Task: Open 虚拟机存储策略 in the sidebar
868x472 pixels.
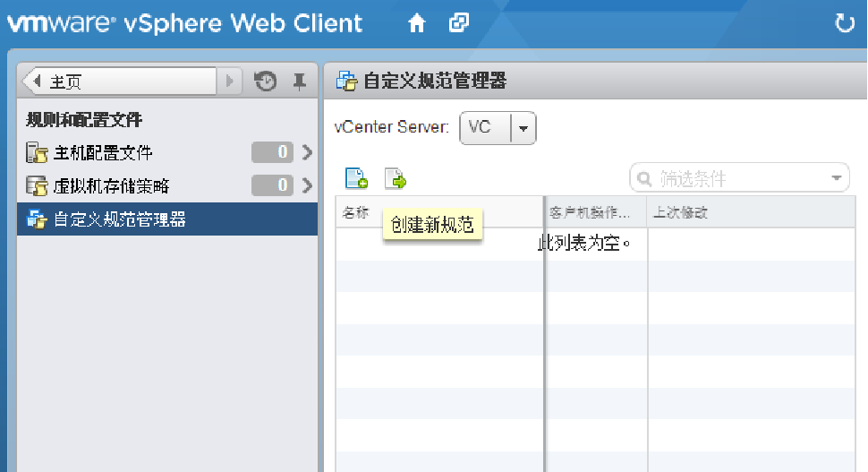Action: 111,186
